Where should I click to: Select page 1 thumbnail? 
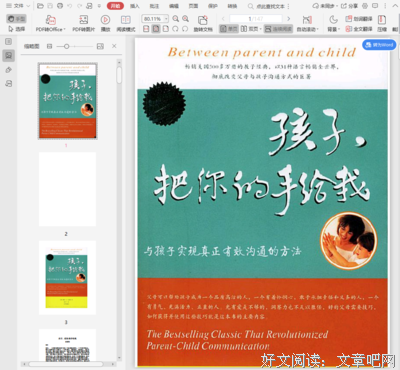[x=68, y=101]
